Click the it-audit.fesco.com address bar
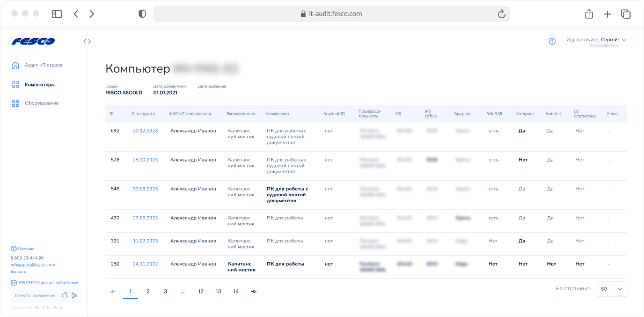The width and height of the screenshot is (644, 317). point(331,14)
